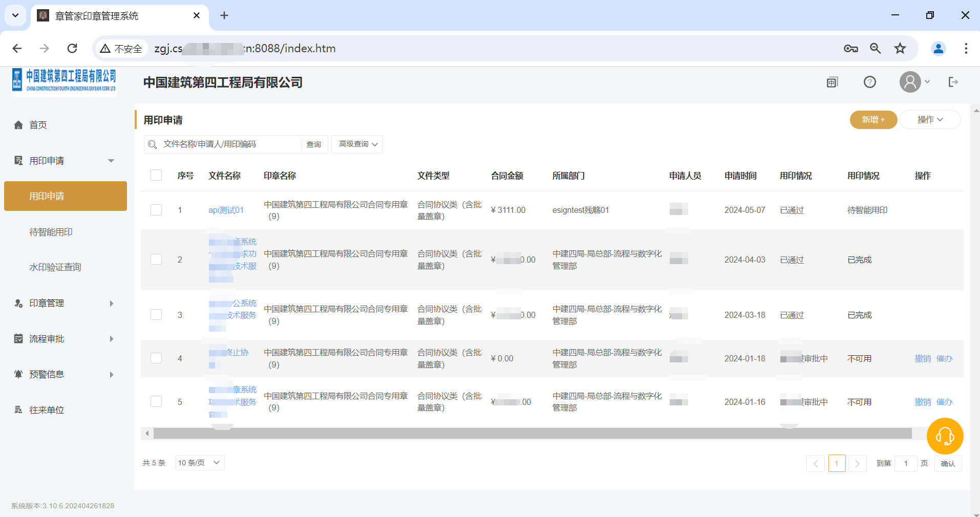Click the 申请时间 column header
This screenshot has width=980, height=517.
pyautogui.click(x=740, y=176)
